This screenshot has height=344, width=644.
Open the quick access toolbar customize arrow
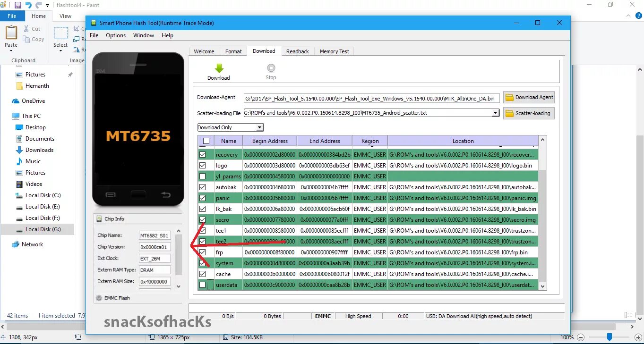tap(48, 6)
